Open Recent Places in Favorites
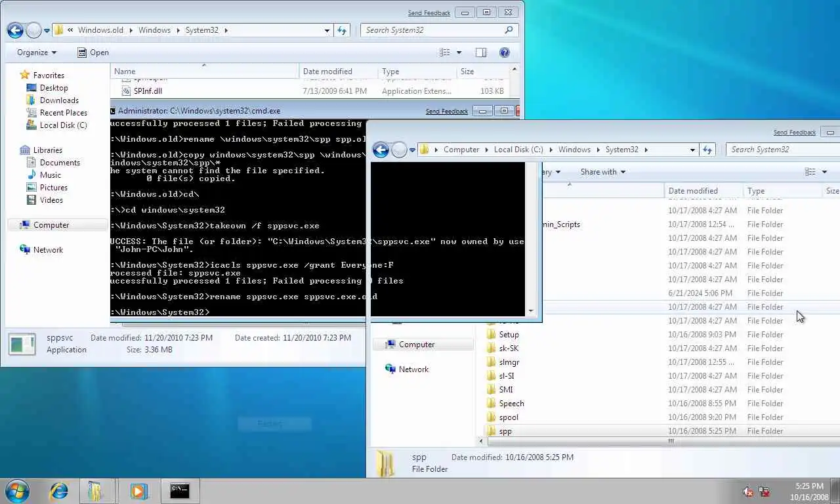 click(x=63, y=113)
